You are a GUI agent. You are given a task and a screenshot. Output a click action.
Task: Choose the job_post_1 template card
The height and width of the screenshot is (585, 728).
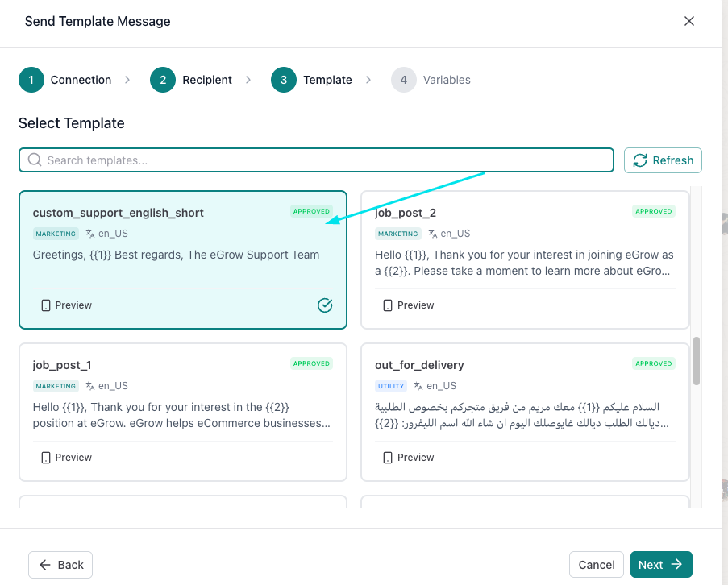pyautogui.click(x=183, y=411)
